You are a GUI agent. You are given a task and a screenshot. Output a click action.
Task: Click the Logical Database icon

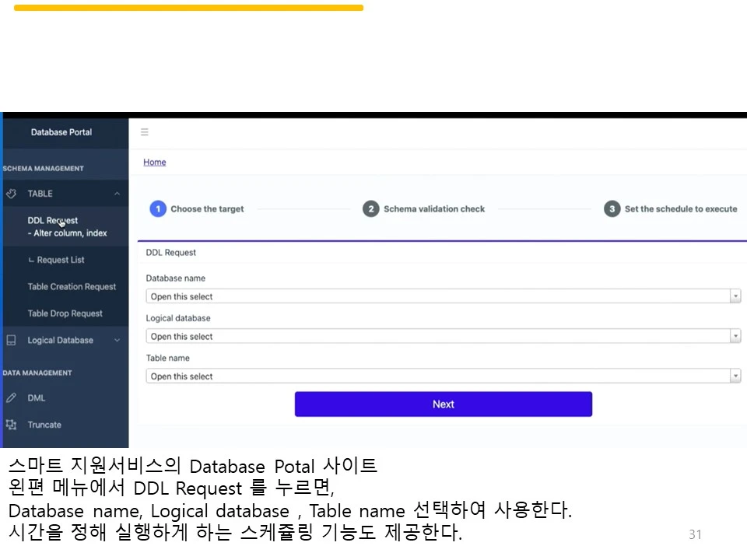tap(11, 340)
